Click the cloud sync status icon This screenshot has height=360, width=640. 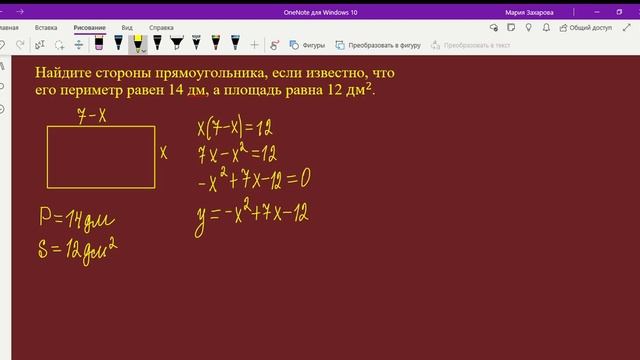pos(493,28)
